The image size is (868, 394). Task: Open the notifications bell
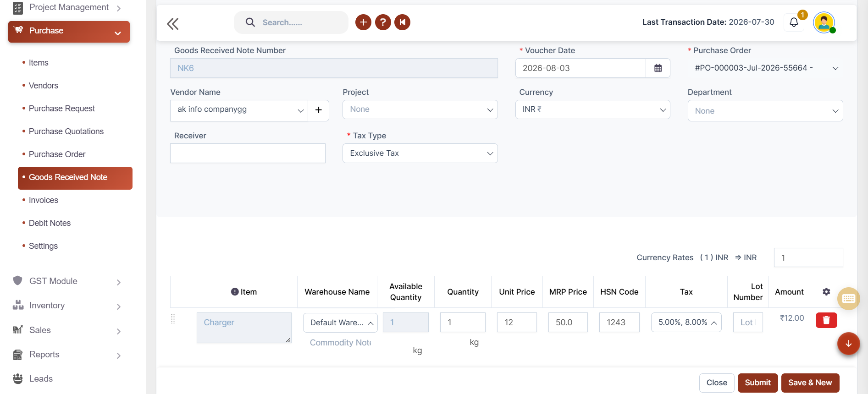point(794,22)
